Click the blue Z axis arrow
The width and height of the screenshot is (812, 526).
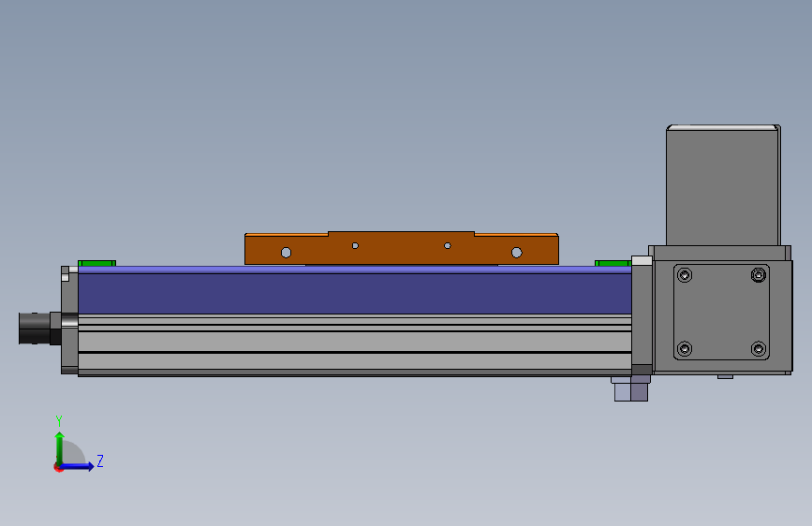(x=77, y=466)
